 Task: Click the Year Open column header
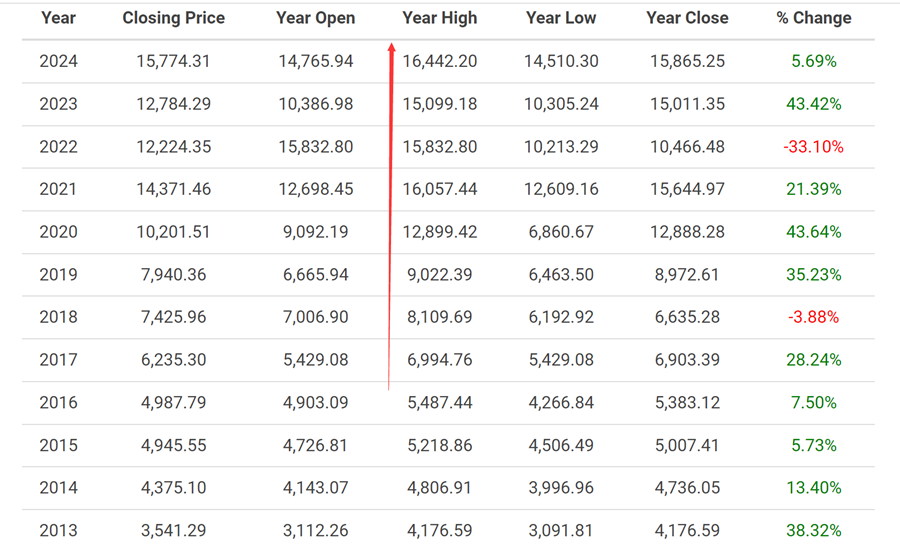(x=315, y=18)
